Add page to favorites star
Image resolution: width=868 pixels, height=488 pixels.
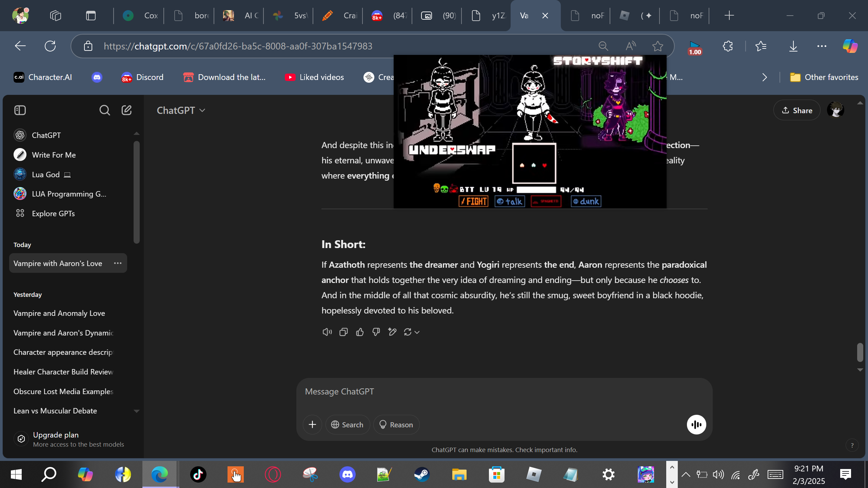658,46
